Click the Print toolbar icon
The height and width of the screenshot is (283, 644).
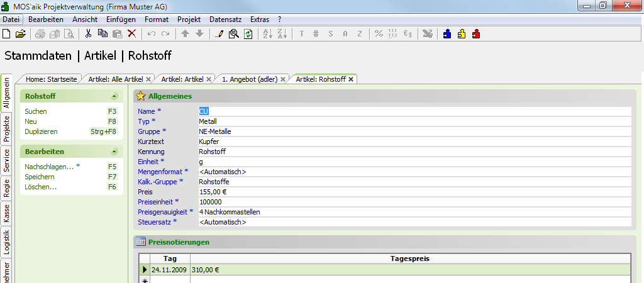pyautogui.click(x=40, y=34)
